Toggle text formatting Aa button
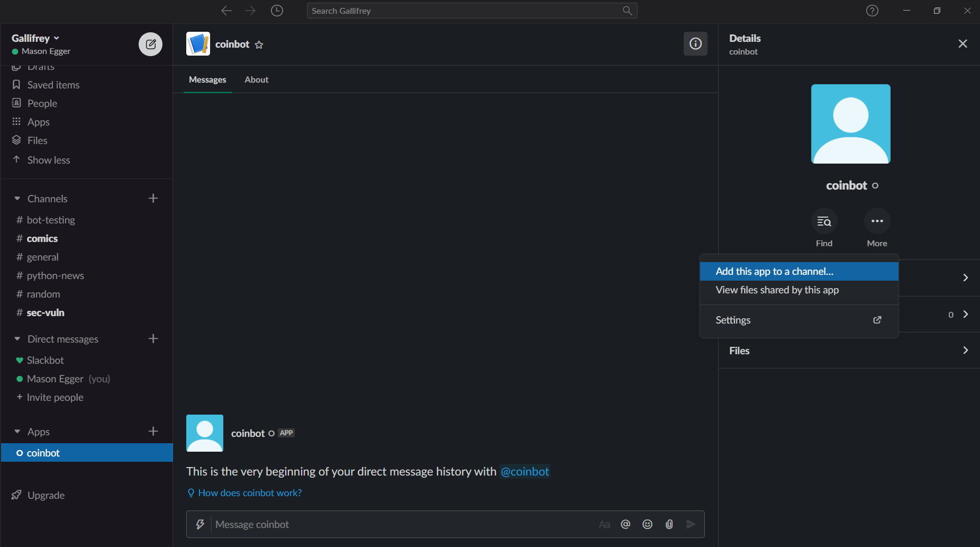Image resolution: width=980 pixels, height=547 pixels. [x=604, y=524]
